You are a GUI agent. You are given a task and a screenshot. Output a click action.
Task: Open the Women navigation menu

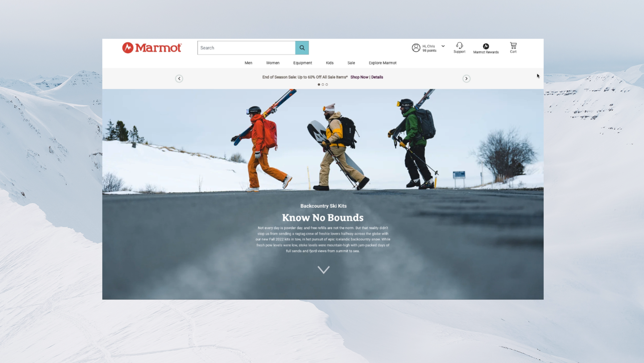(272, 63)
